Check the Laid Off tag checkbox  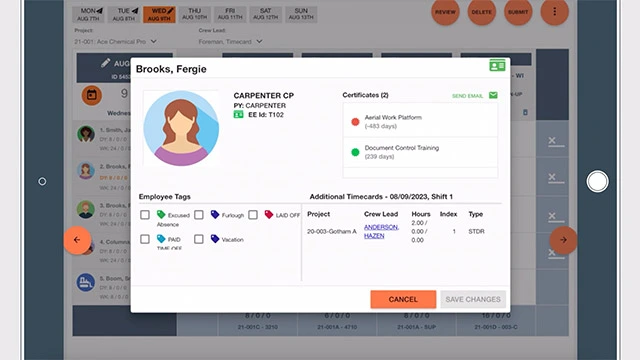click(x=253, y=215)
